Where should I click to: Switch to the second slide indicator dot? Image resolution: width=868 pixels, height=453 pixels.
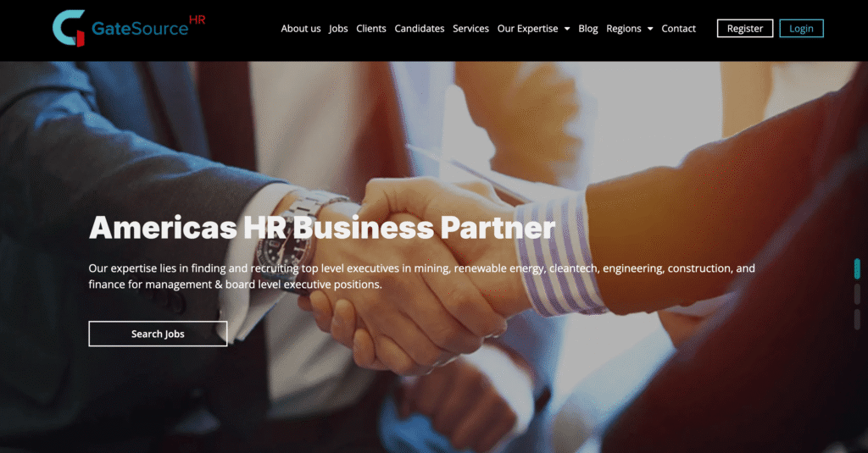pyautogui.click(x=857, y=295)
